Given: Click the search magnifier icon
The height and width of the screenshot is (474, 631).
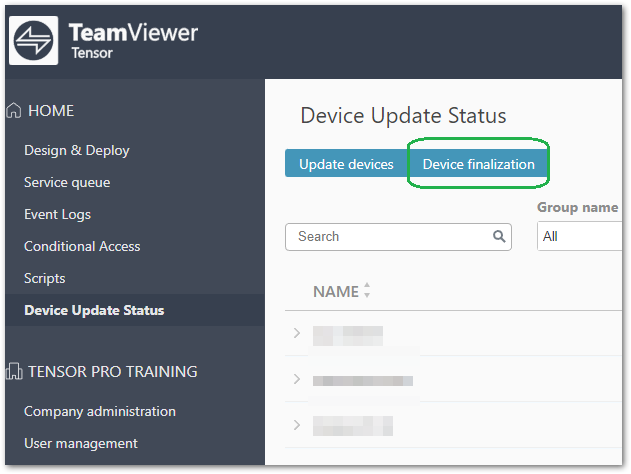Looking at the screenshot, I should (x=499, y=236).
